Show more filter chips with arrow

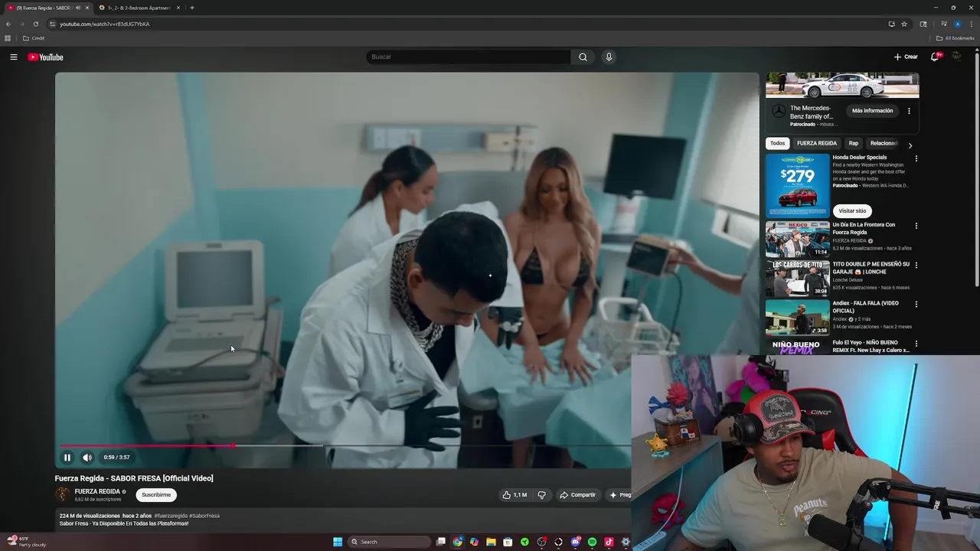910,145
